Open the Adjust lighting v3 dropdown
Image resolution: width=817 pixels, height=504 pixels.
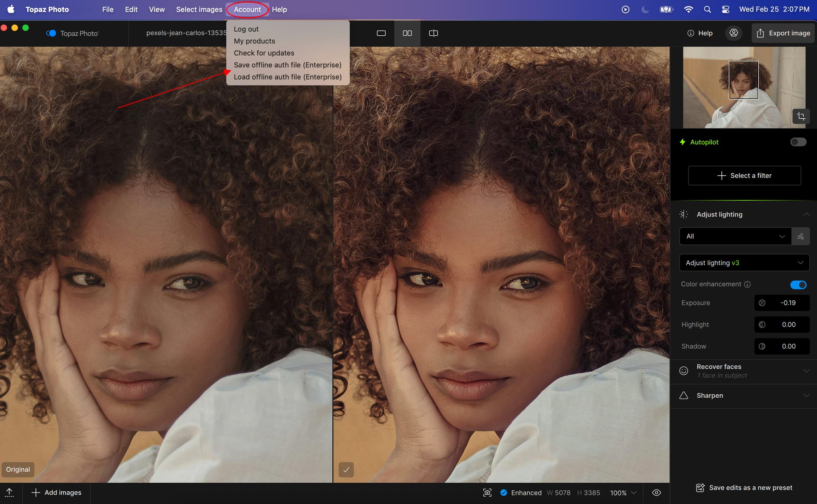744,263
